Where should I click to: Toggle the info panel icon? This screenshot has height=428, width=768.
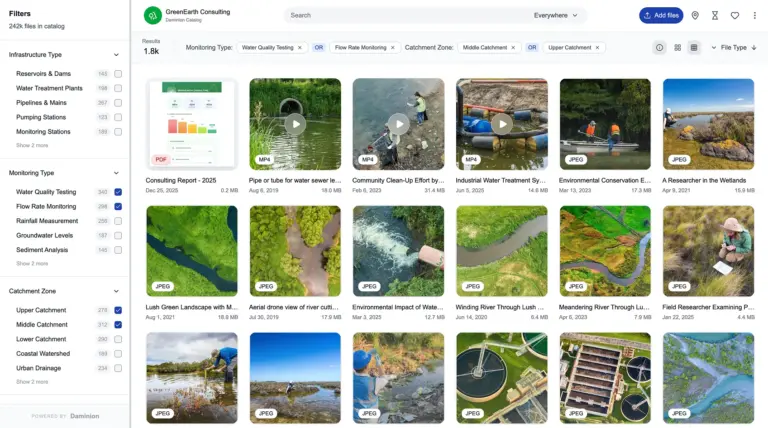coord(660,47)
